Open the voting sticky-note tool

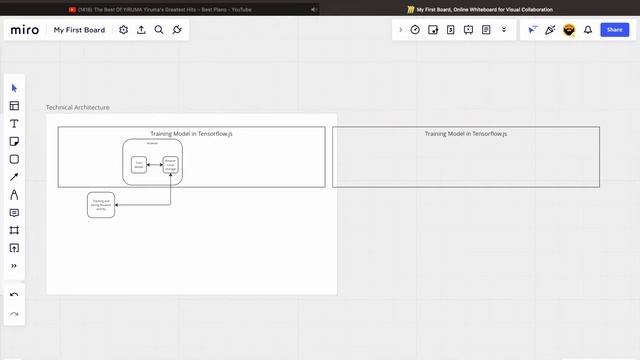point(433,30)
